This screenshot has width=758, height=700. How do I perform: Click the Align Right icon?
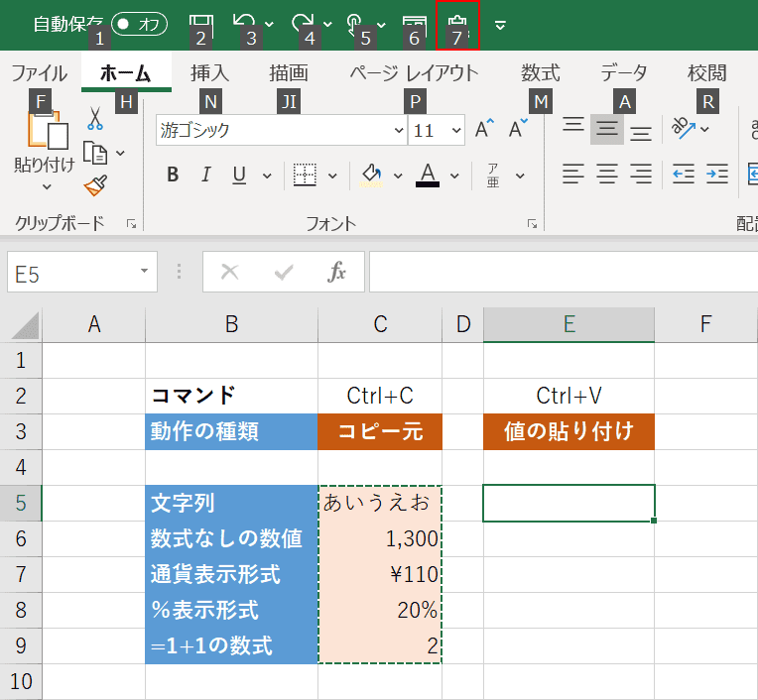click(641, 174)
